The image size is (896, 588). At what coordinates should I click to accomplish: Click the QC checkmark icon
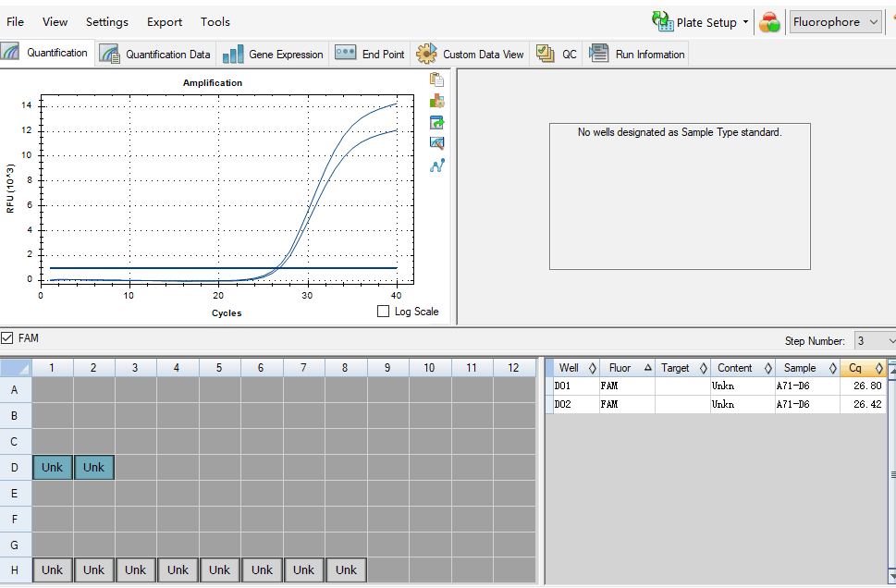546,54
